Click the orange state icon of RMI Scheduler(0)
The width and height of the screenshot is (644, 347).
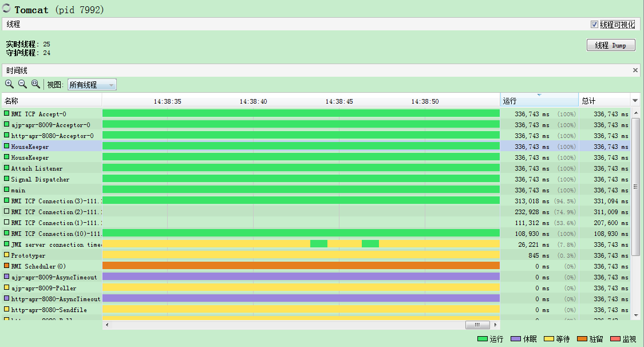(6, 266)
